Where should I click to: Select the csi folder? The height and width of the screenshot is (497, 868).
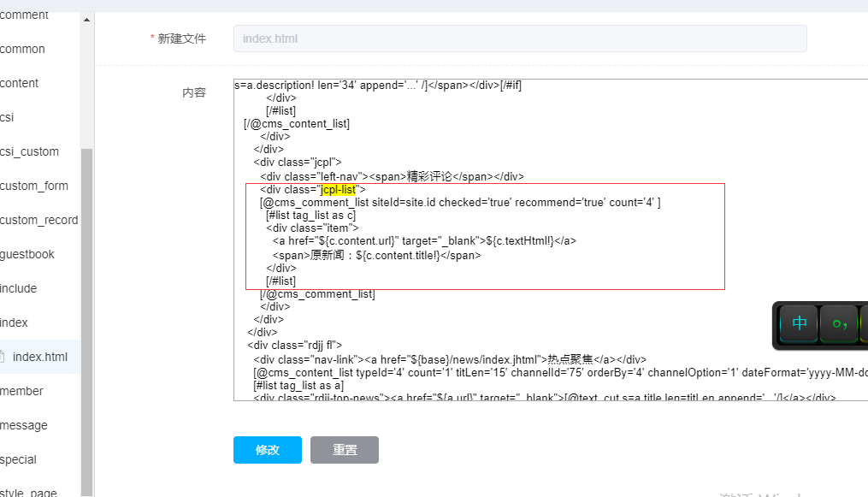[x=7, y=118]
